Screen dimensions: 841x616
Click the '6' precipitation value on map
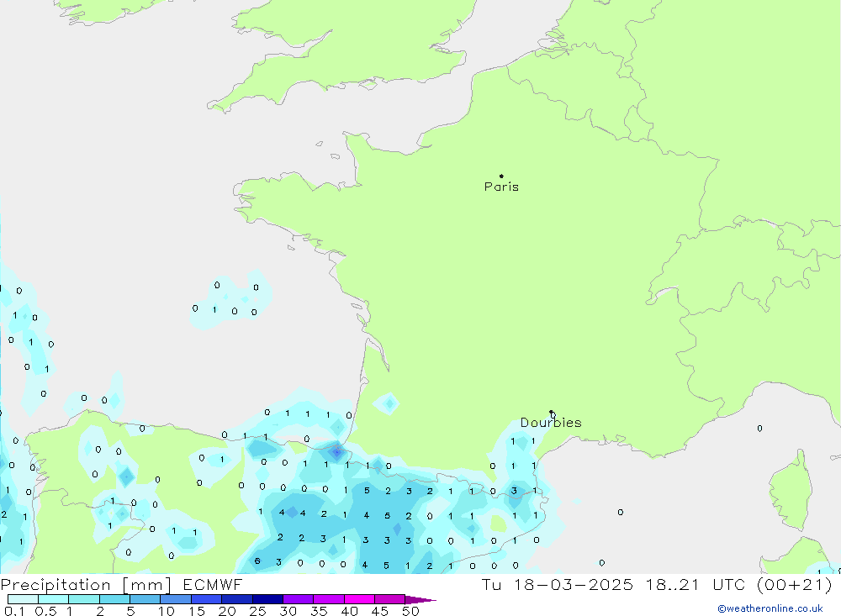(257, 561)
